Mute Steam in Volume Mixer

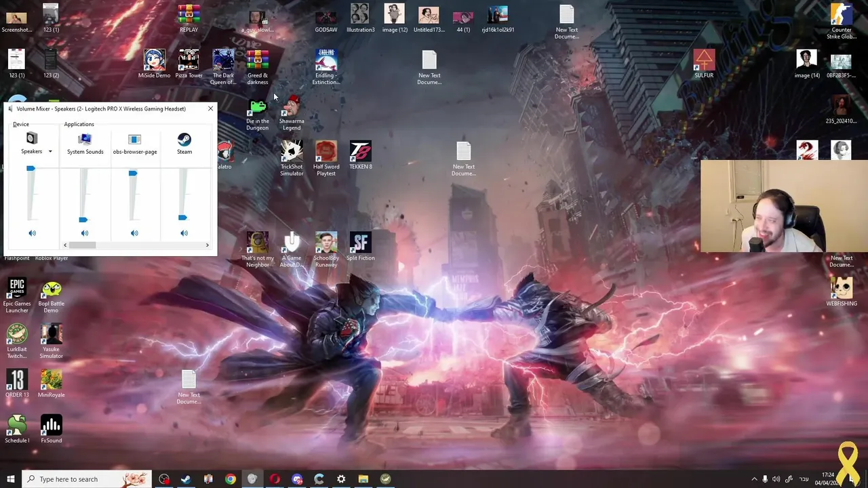coord(184,233)
